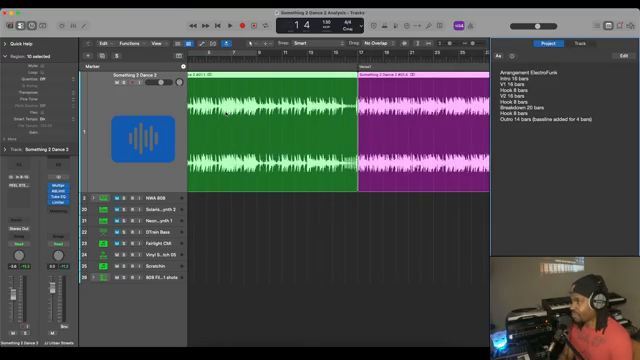Mute the DTrain Bass track

point(117,232)
